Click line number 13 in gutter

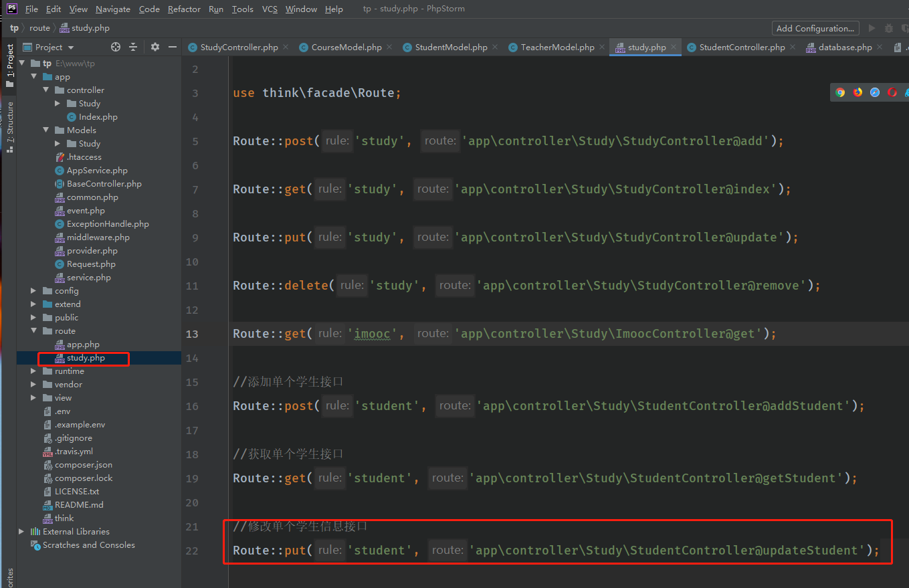(x=192, y=333)
